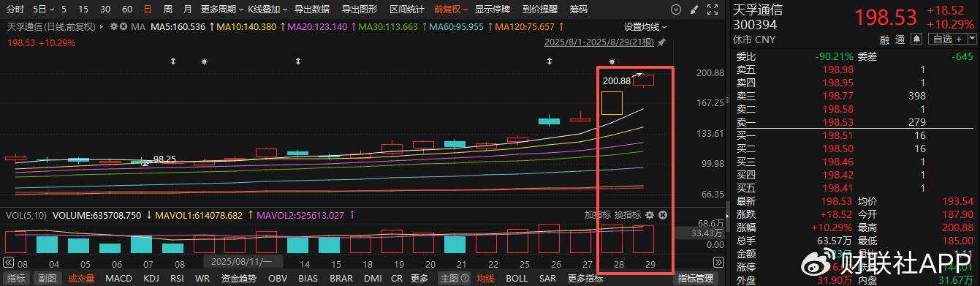
Task: Select the 月 monthly period
Action: pyautogui.click(x=188, y=10)
